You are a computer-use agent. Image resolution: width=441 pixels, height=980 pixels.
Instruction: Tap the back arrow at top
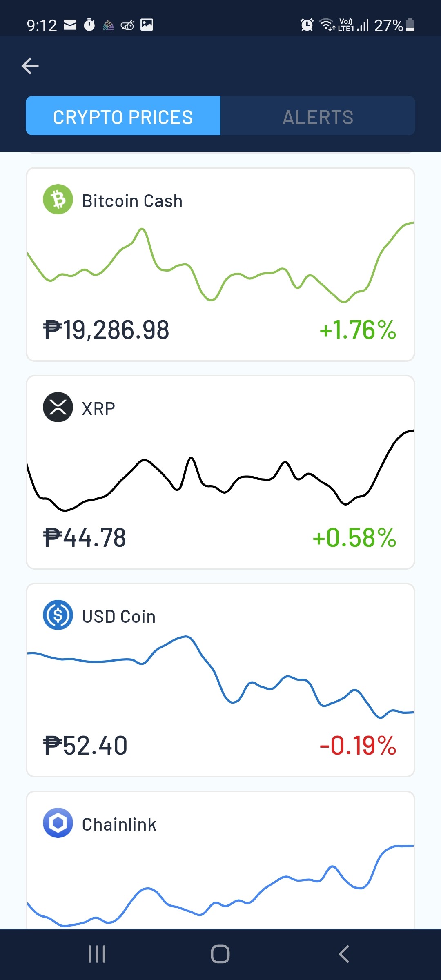pos(30,66)
